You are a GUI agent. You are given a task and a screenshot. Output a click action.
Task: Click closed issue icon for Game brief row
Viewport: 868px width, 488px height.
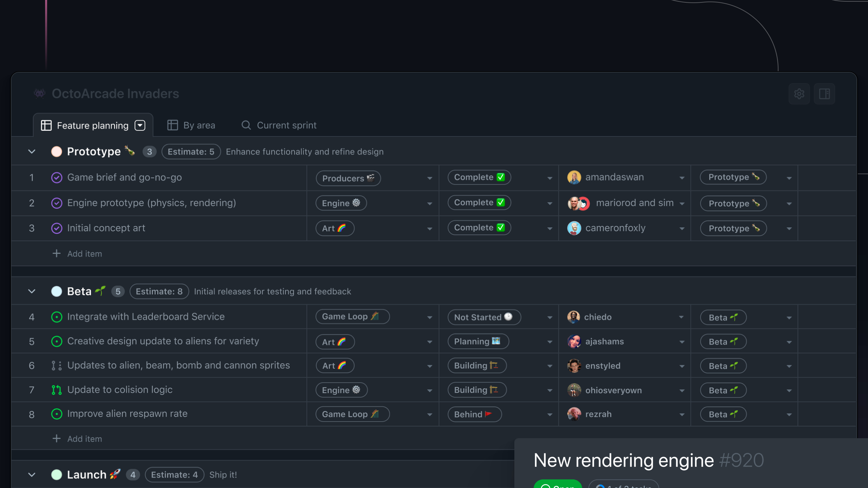click(x=57, y=178)
